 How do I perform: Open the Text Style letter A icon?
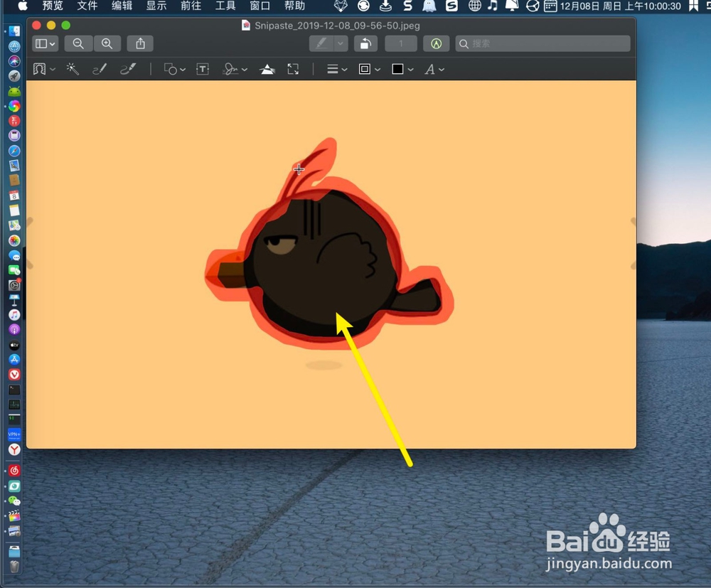coord(429,69)
